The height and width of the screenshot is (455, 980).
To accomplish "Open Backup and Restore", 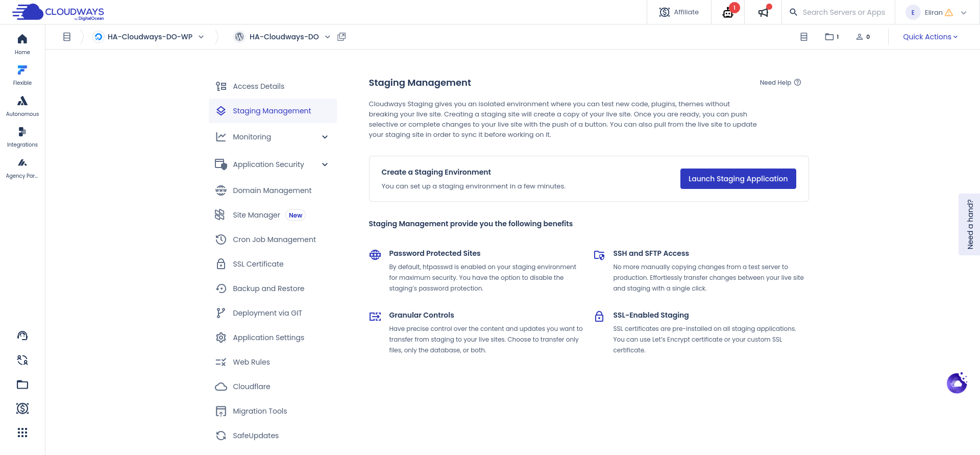I will click(273, 289).
